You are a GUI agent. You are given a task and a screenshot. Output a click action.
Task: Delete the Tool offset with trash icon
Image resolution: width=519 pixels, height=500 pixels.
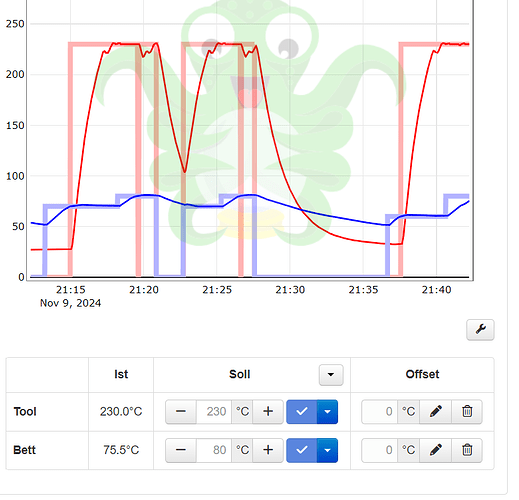click(467, 411)
